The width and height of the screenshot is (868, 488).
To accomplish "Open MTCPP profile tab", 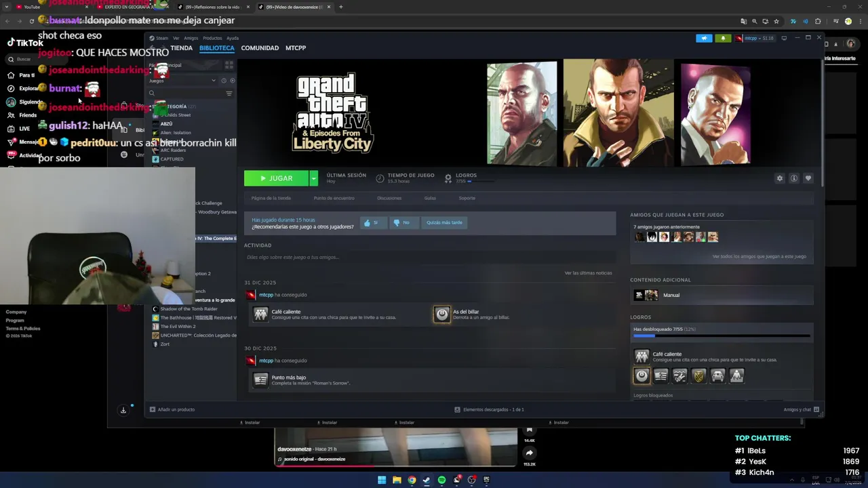I will click(x=296, y=48).
